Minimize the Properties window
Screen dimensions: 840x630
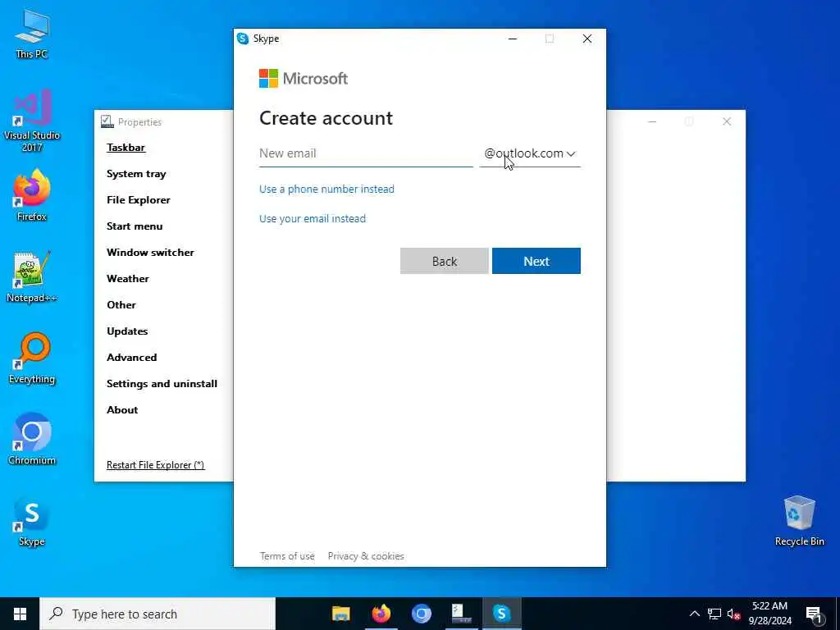pos(652,121)
